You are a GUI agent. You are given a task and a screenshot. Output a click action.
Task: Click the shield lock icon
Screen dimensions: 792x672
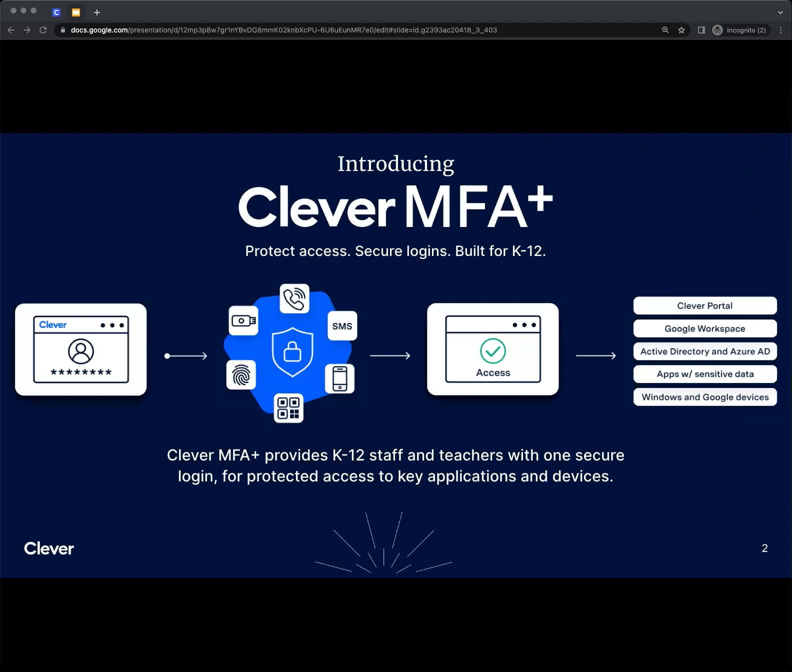click(292, 352)
